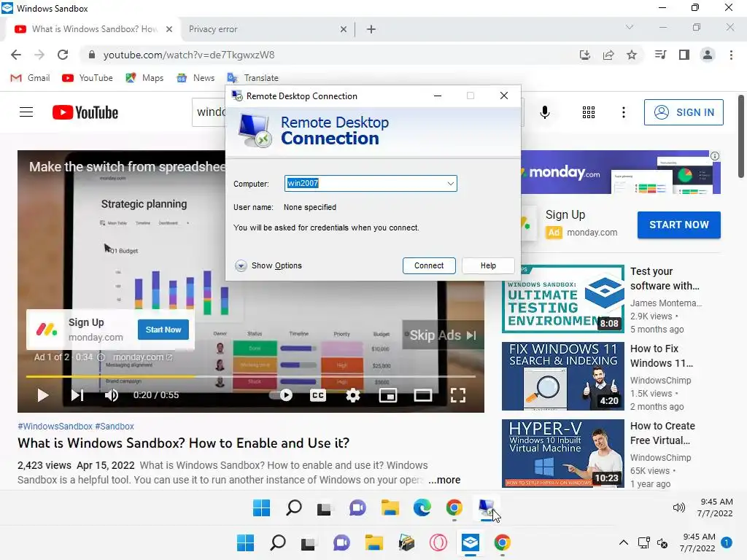
Task: Show hidden icons chevron in host tray
Action: pyautogui.click(x=623, y=542)
